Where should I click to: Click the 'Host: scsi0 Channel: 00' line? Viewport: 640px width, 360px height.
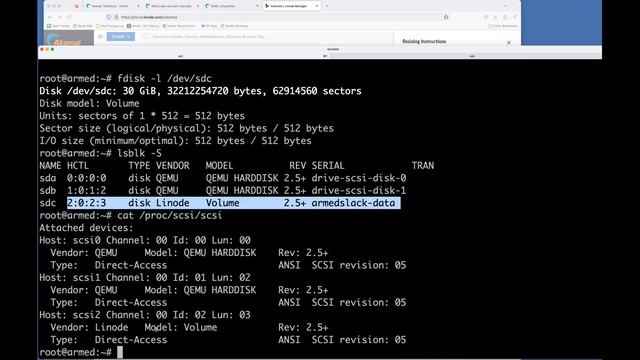[145, 240]
